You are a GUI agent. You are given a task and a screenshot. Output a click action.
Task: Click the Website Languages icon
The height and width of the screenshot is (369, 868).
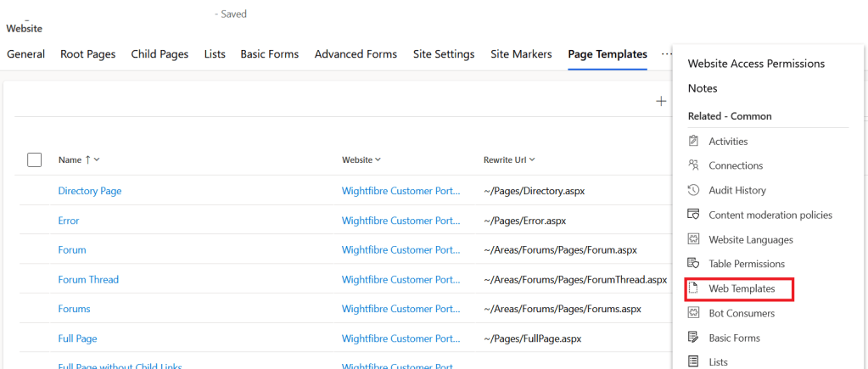[x=693, y=239]
